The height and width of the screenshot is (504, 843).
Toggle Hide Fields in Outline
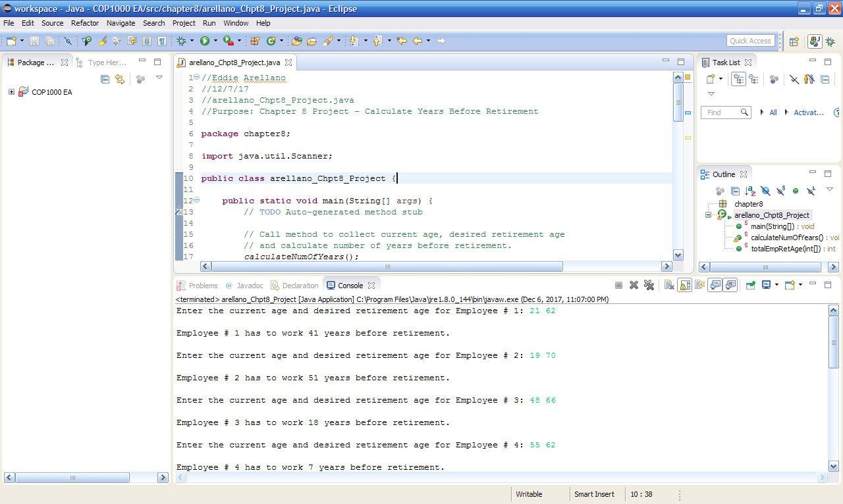pos(766,191)
